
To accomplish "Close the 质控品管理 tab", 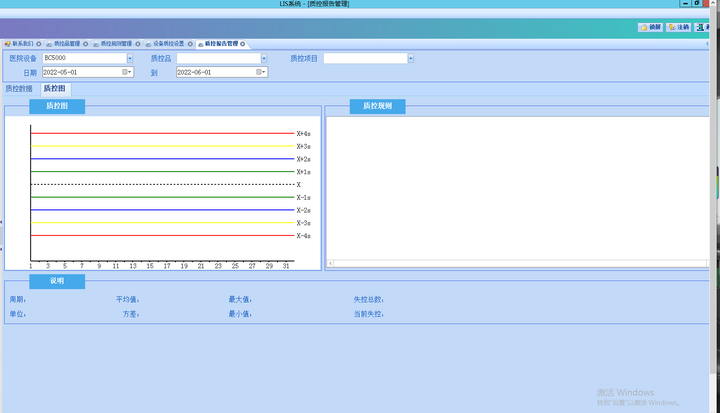I will tap(86, 44).
